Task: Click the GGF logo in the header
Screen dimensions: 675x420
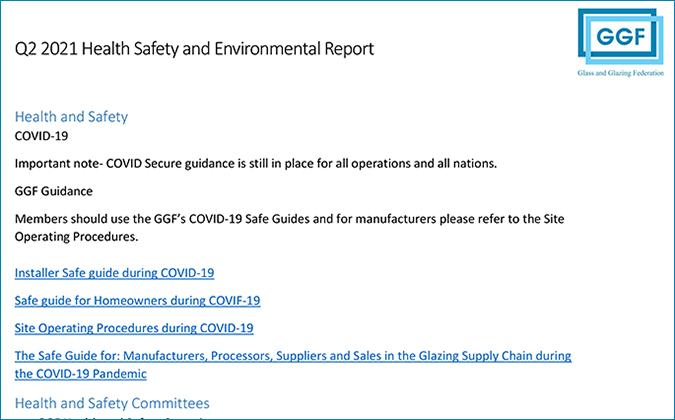Action: point(621,37)
